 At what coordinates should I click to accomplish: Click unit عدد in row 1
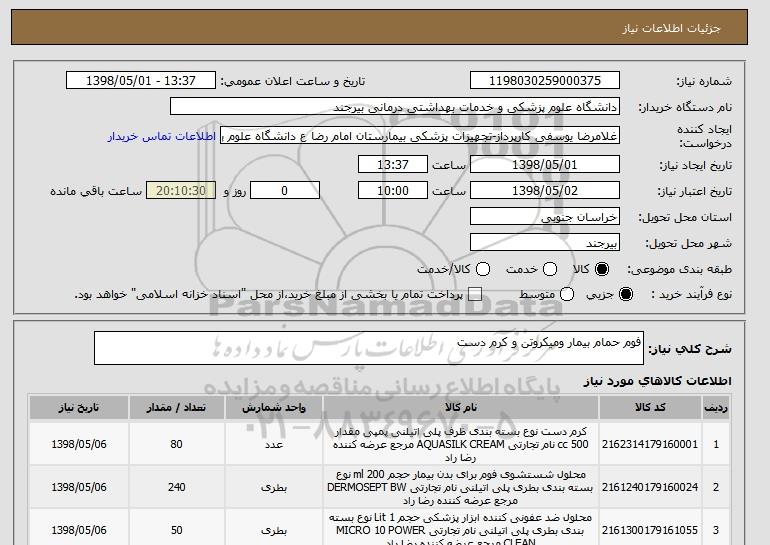tap(274, 444)
